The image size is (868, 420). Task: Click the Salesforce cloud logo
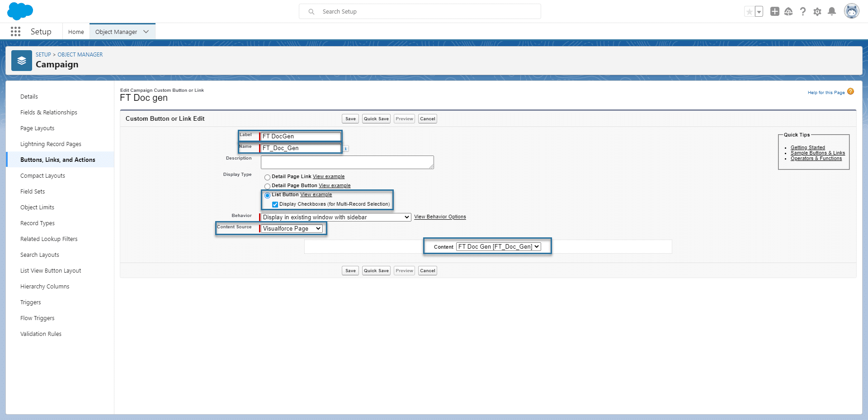tap(20, 11)
